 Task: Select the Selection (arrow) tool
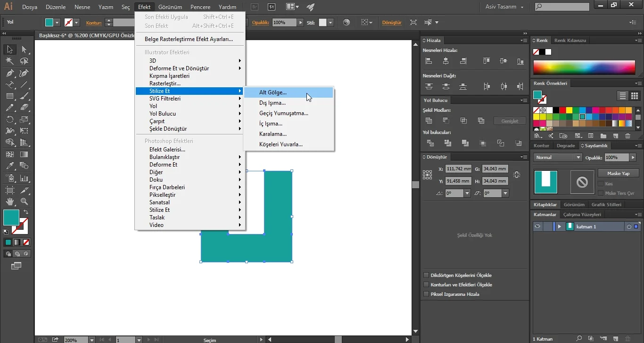pos(10,50)
